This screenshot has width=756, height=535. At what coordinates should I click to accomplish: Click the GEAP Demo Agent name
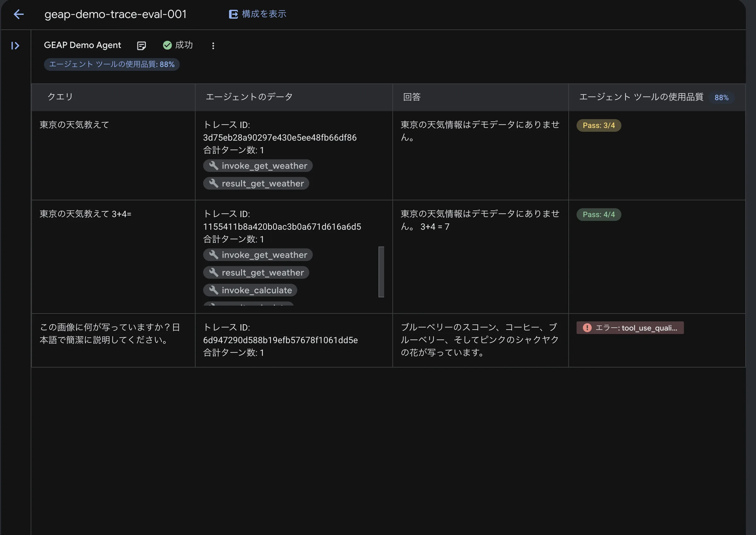pyautogui.click(x=83, y=45)
